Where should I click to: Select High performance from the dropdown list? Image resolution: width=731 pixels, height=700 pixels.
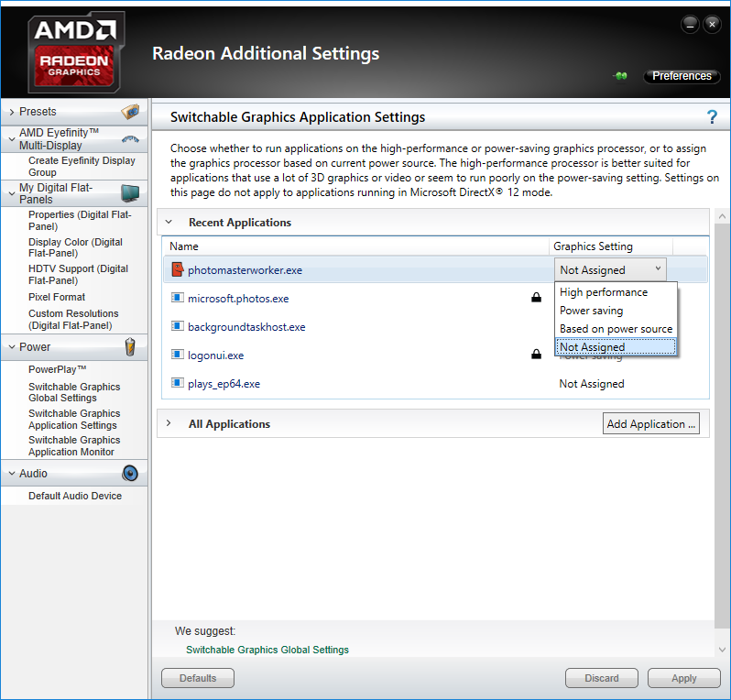604,292
